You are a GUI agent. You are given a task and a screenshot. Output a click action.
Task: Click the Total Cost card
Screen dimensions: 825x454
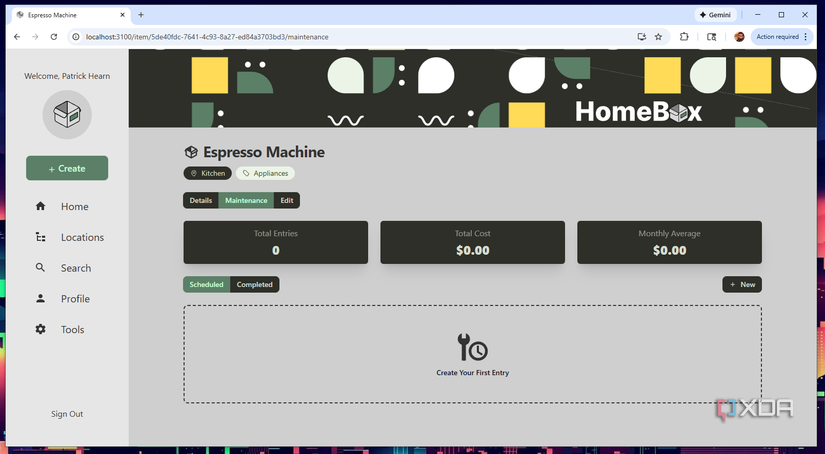point(472,243)
